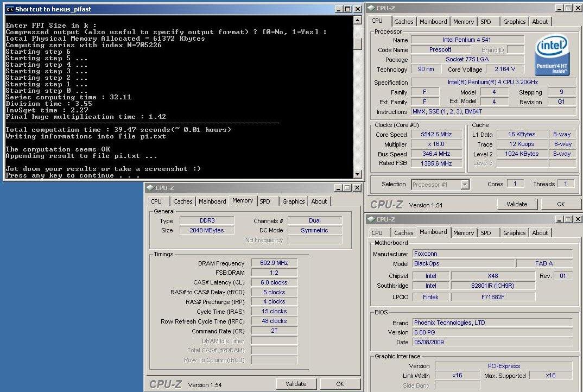Click the Instructions value 'MMX, SSE (1, 2, 3), EM64T'
This screenshot has height=392, width=583.
493,112
